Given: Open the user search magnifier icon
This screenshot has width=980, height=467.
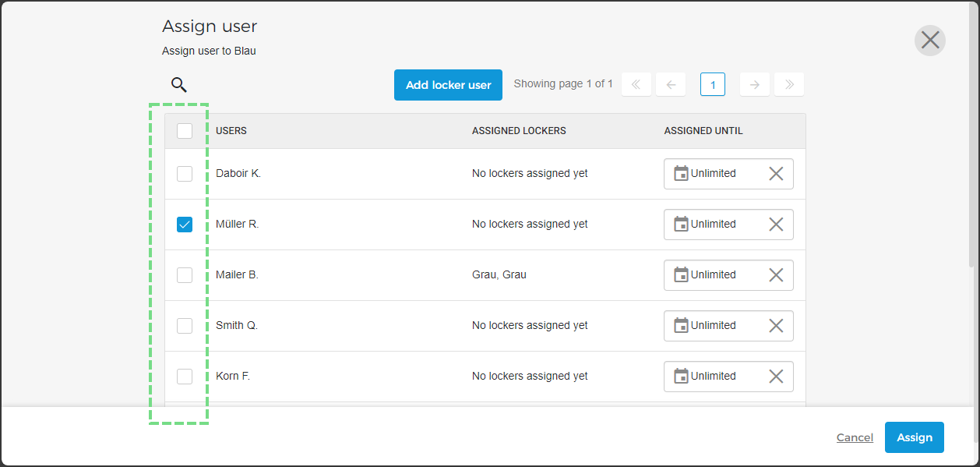Looking at the screenshot, I should (179, 85).
